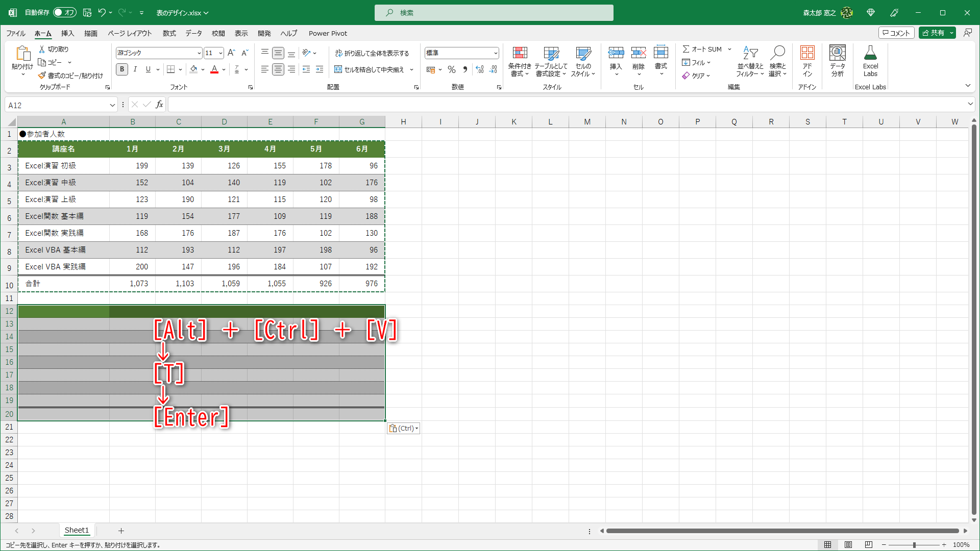Expand the number format combo box

495,53
